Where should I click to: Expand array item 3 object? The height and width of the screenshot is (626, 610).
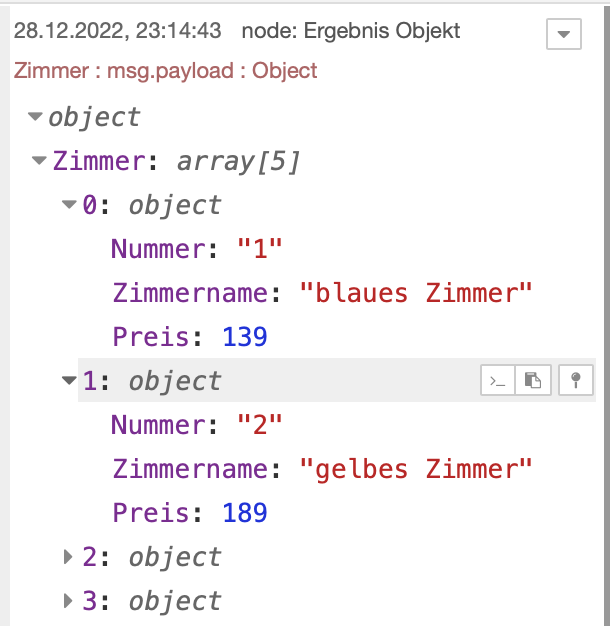[x=69, y=600]
